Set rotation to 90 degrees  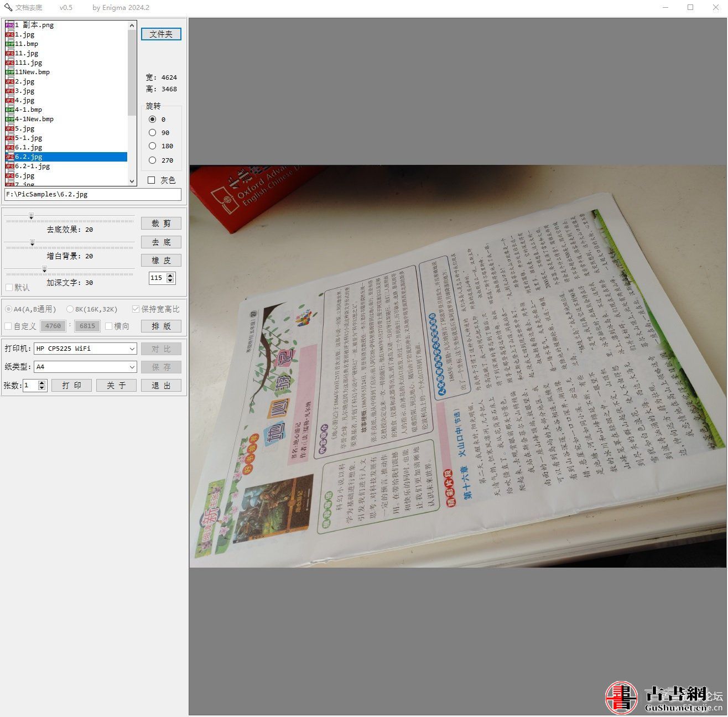[153, 133]
